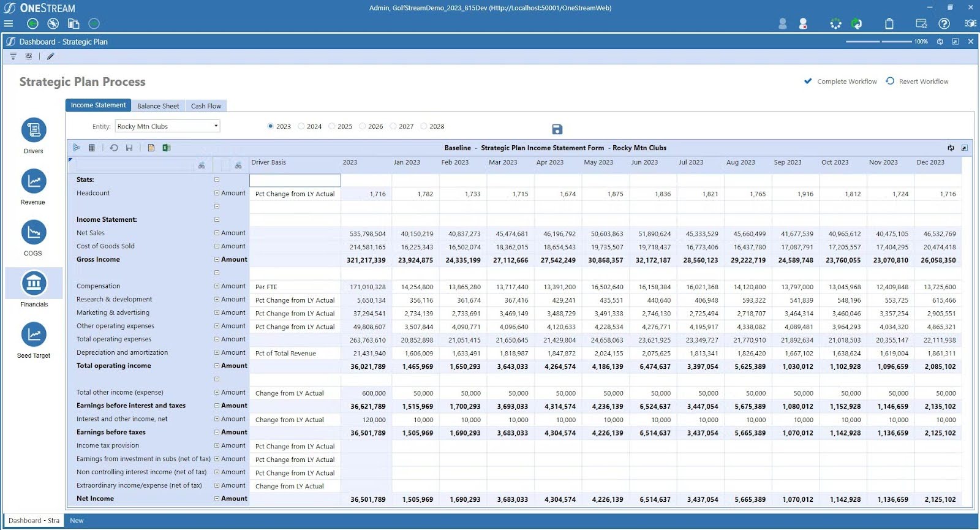Select the Dashboard - Stra bottom tab
The width and height of the screenshot is (980, 530).
tap(34, 520)
